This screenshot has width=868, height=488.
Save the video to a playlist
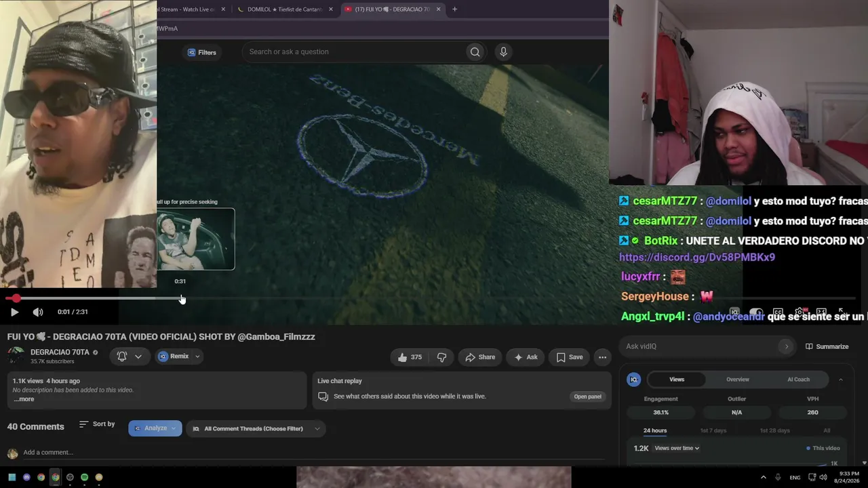[x=569, y=357]
